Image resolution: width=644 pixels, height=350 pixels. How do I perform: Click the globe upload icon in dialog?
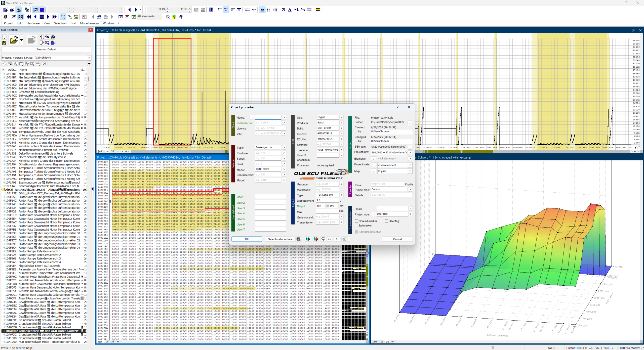[316, 239]
